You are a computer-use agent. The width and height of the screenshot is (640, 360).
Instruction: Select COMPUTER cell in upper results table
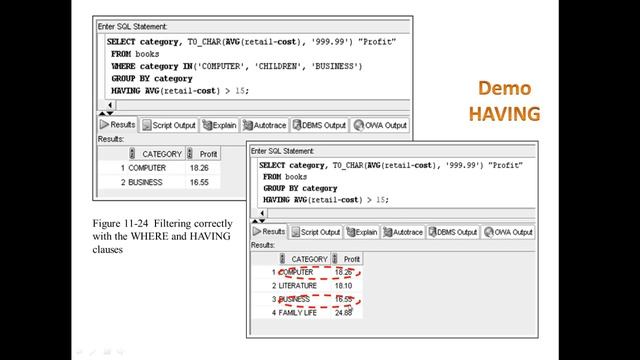click(147, 168)
